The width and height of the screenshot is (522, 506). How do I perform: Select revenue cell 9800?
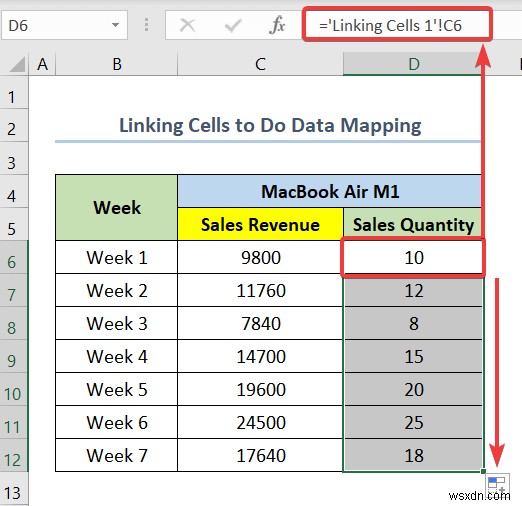pyautogui.click(x=260, y=257)
